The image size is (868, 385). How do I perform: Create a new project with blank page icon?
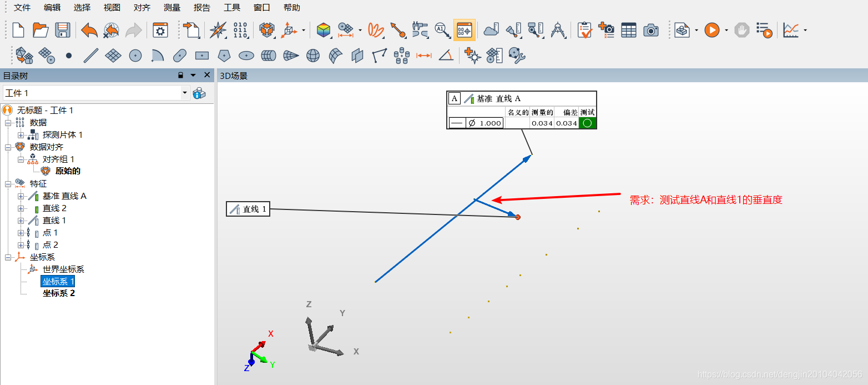(18, 30)
